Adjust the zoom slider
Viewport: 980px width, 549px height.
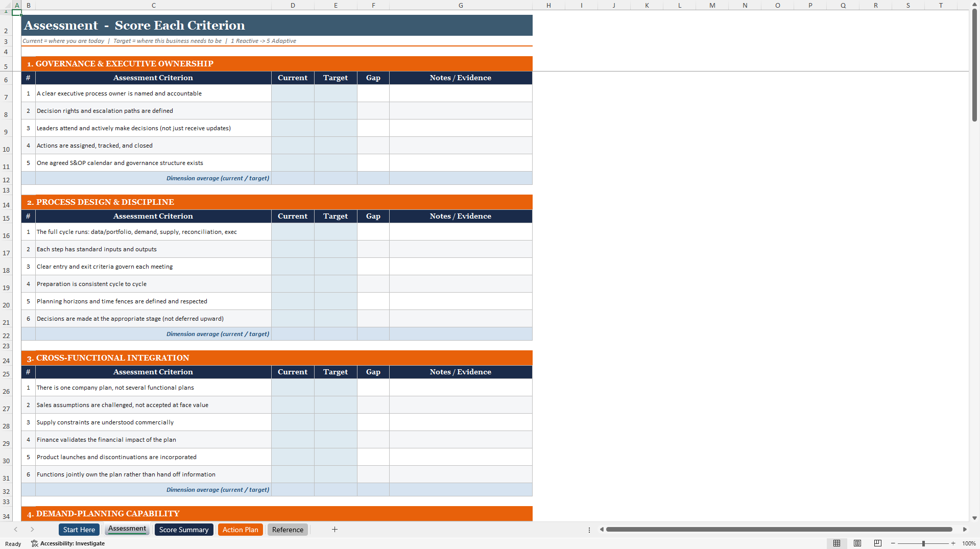tap(923, 543)
